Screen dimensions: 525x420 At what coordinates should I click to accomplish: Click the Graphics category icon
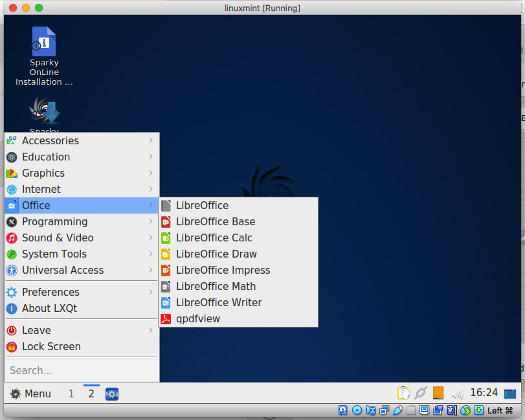12,173
